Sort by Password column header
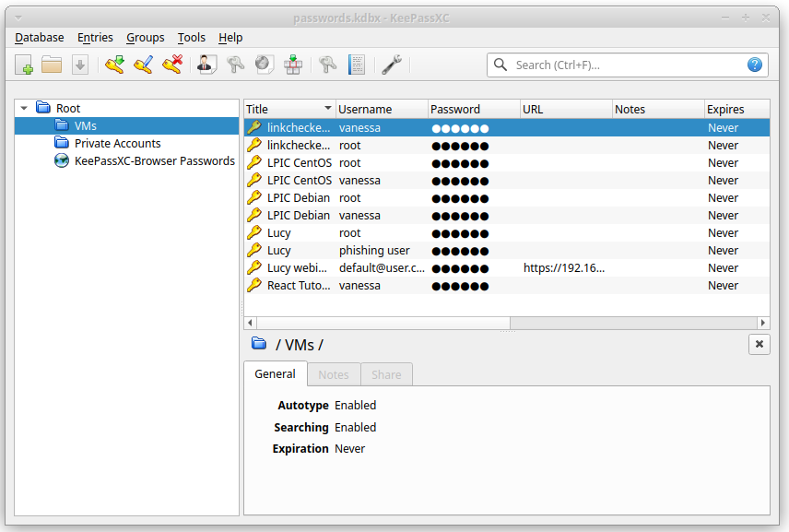Image resolution: width=789 pixels, height=532 pixels. [x=474, y=109]
